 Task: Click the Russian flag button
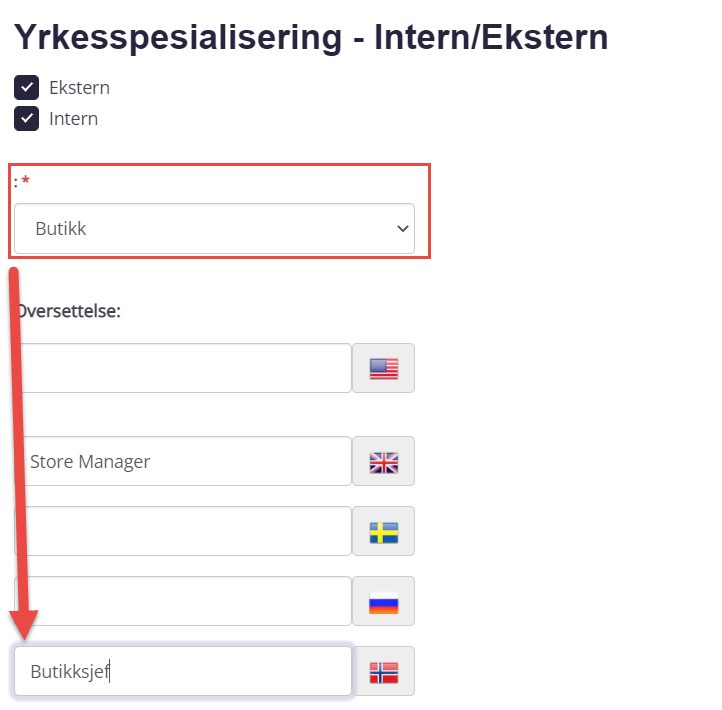(384, 601)
